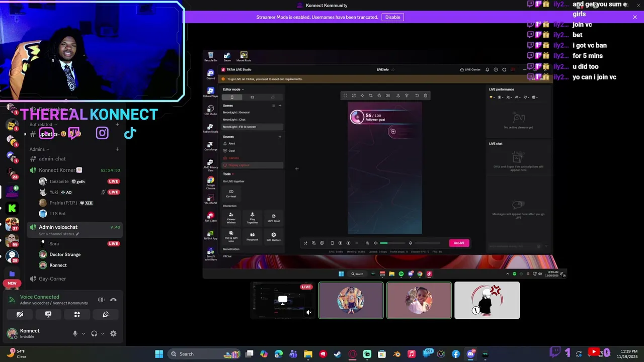Click Set a channel status link
The image size is (644, 362).
coord(59,234)
